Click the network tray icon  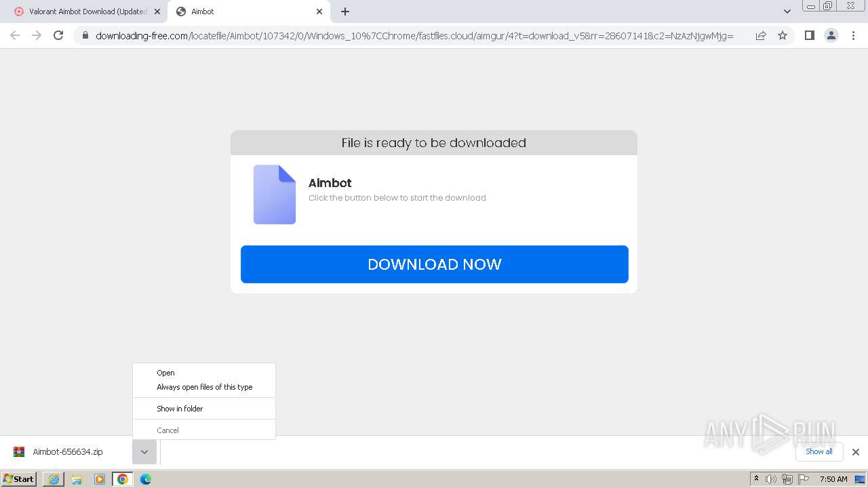tap(787, 479)
